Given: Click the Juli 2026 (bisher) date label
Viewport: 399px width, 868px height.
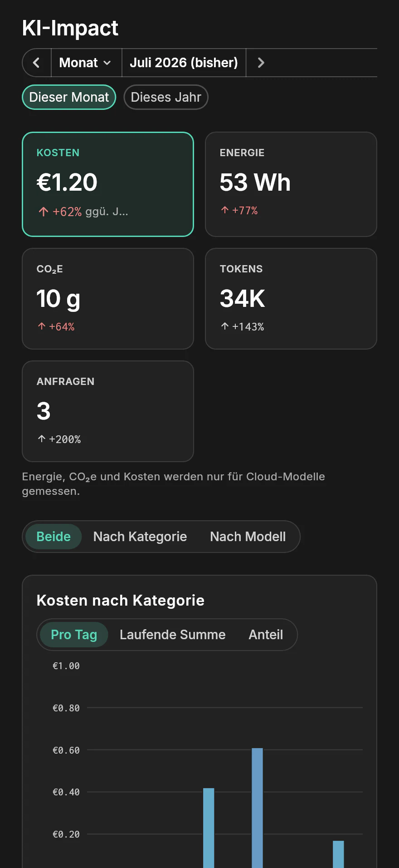Looking at the screenshot, I should tap(184, 63).
